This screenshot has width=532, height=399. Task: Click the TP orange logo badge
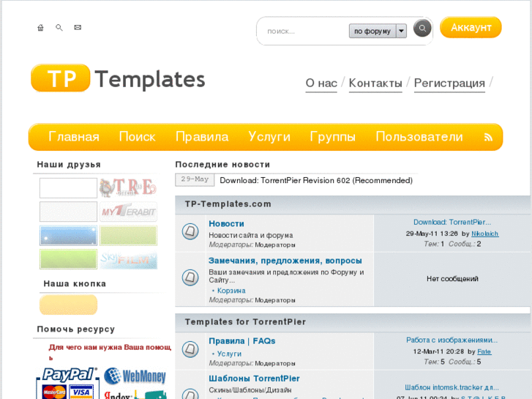61,78
